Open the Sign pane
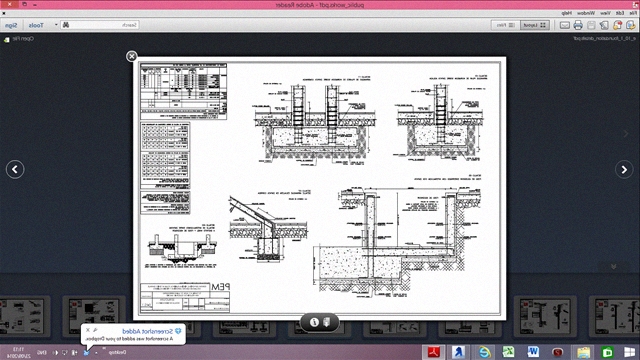 (x=11, y=25)
